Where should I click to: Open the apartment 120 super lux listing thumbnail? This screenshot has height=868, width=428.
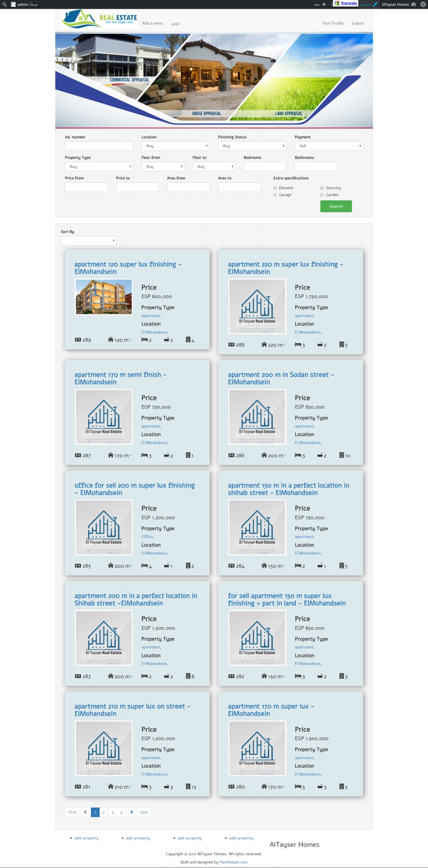pyautogui.click(x=104, y=297)
